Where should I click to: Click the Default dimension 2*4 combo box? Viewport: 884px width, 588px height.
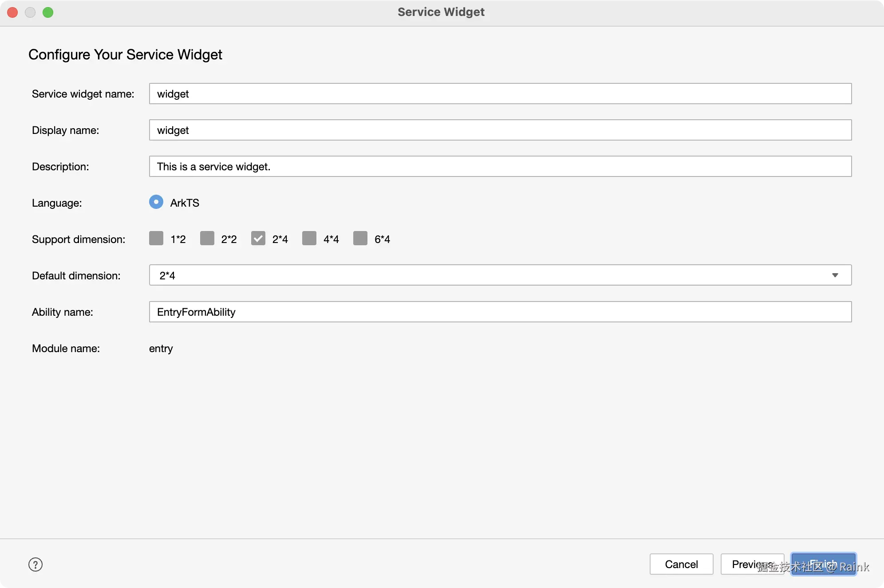pyautogui.click(x=488, y=275)
